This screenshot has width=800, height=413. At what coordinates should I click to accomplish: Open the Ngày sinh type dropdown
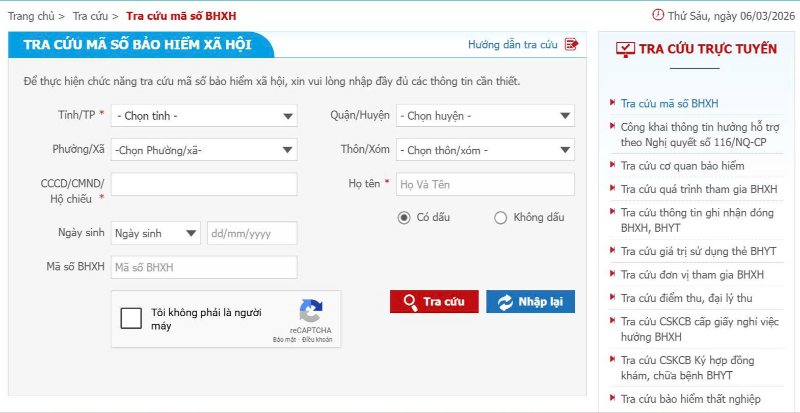[156, 233]
